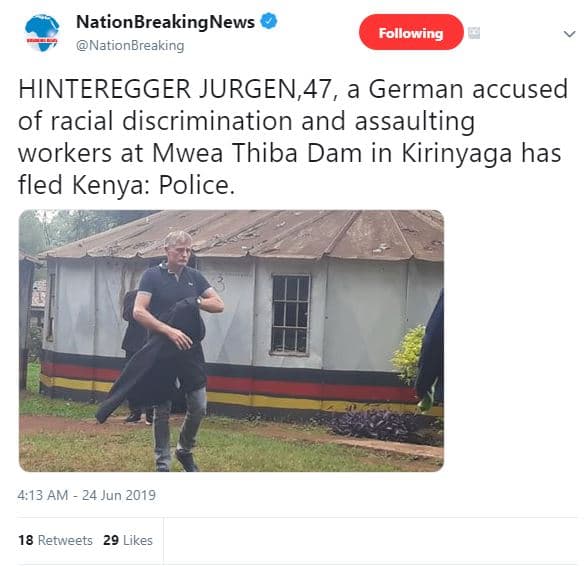The image size is (587, 566).
Task: Visit the @NationBreaking handle
Action: [x=130, y=46]
